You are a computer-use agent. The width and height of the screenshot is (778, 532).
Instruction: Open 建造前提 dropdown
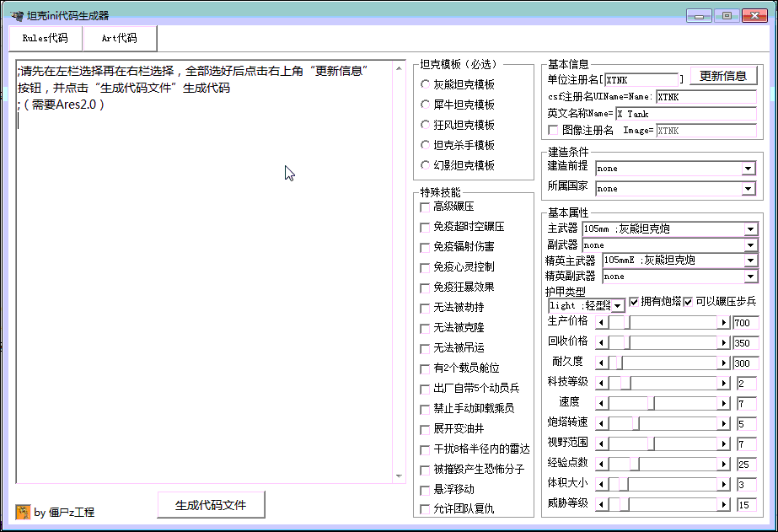coord(748,169)
